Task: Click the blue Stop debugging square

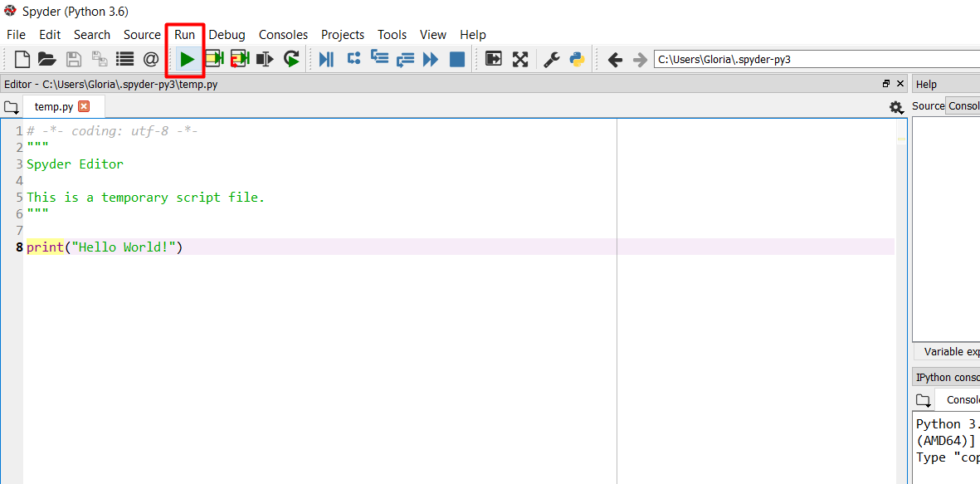Action: click(457, 59)
